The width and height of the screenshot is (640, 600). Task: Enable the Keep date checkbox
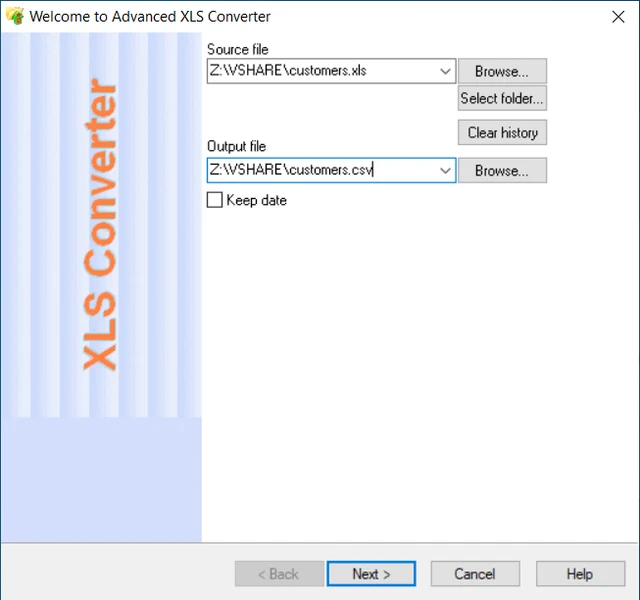[215, 200]
